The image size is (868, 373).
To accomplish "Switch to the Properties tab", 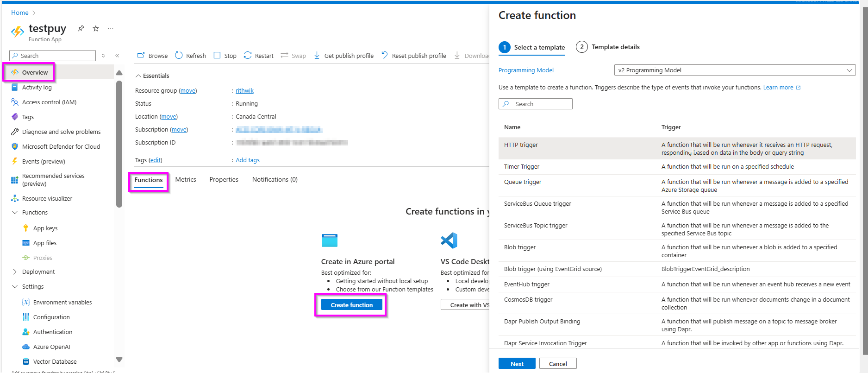I will coord(224,179).
